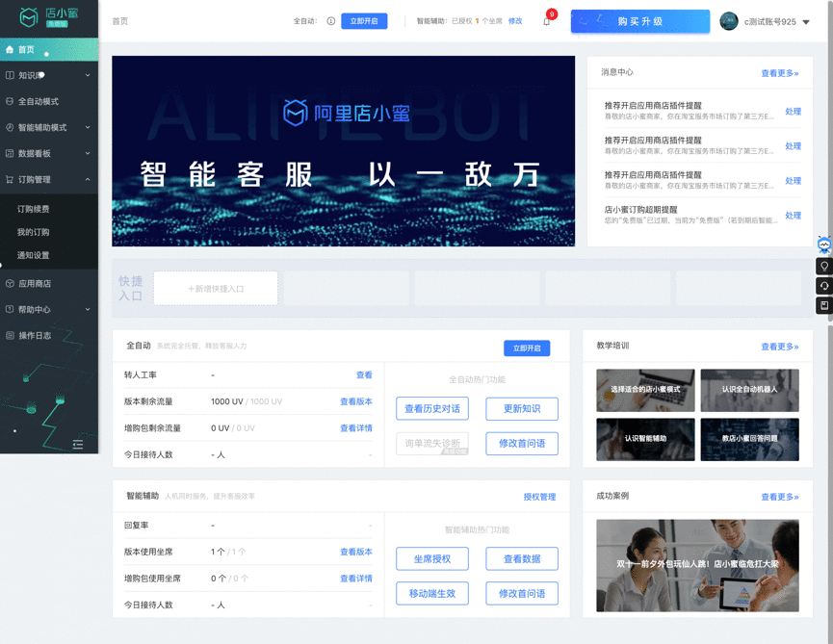The width and height of the screenshot is (833, 644).
Task: Click 处理 for the third 推荐开启应用商店插件提醒
Action: (x=793, y=181)
